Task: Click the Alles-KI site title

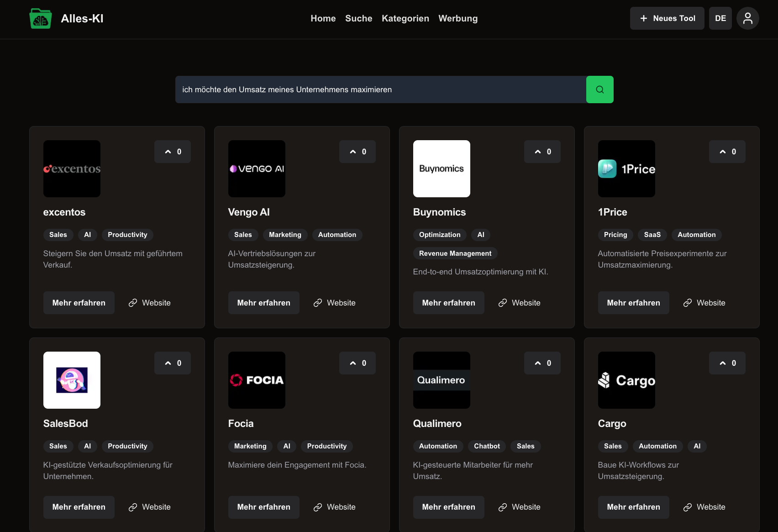Action: [x=82, y=18]
